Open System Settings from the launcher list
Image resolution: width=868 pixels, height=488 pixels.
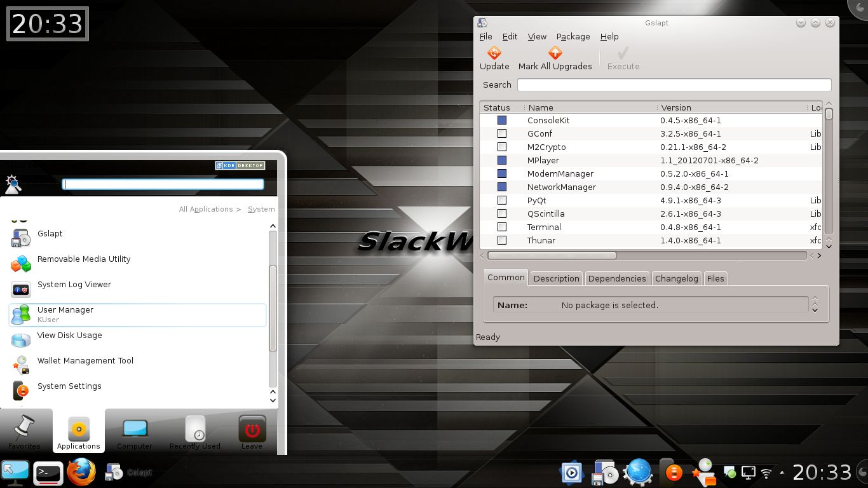pos(137,390)
